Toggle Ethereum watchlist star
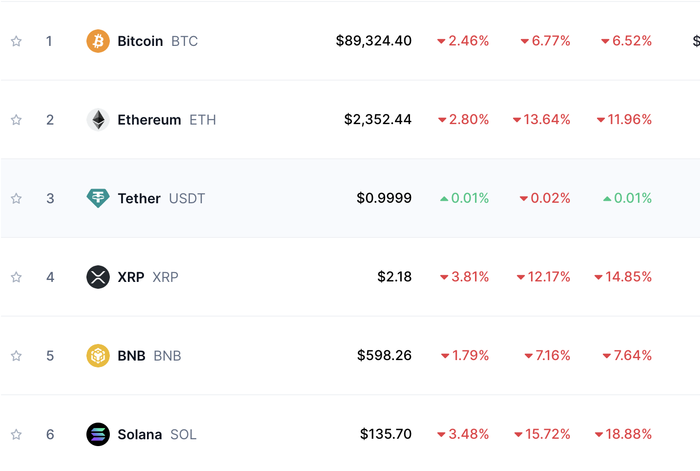700x471 pixels. 16,120
